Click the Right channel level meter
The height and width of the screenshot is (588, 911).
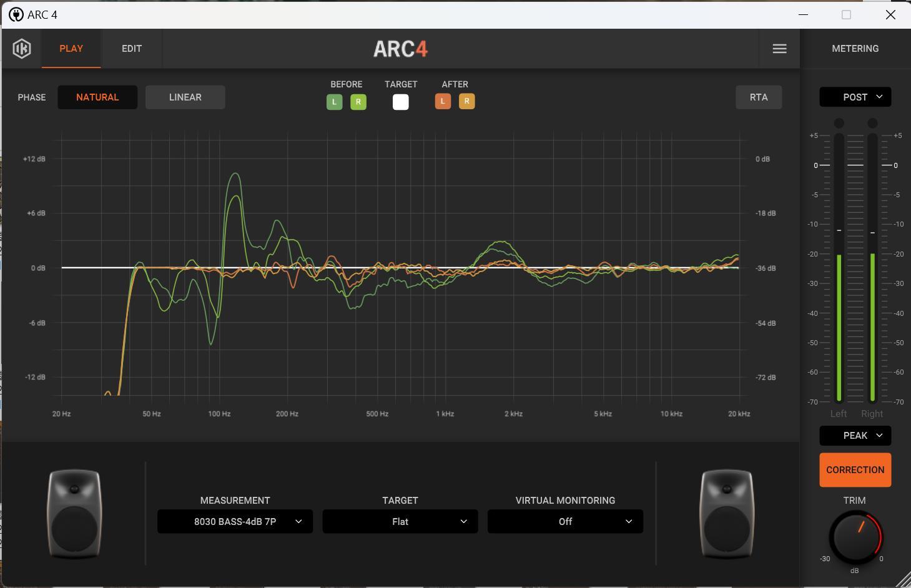coord(872,267)
